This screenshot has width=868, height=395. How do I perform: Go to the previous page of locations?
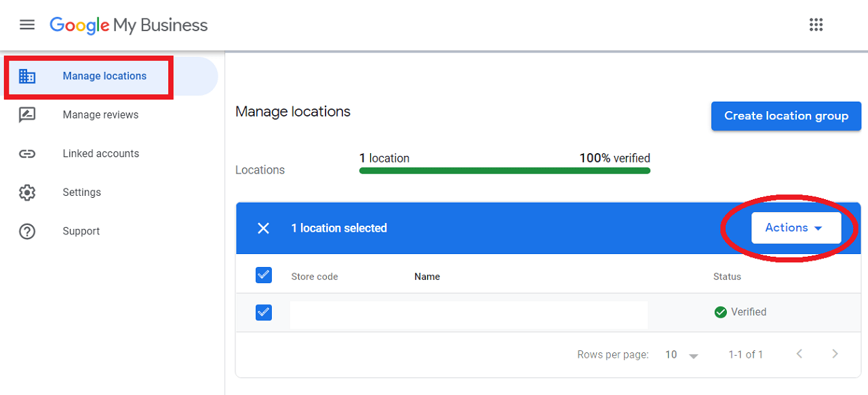coord(800,354)
